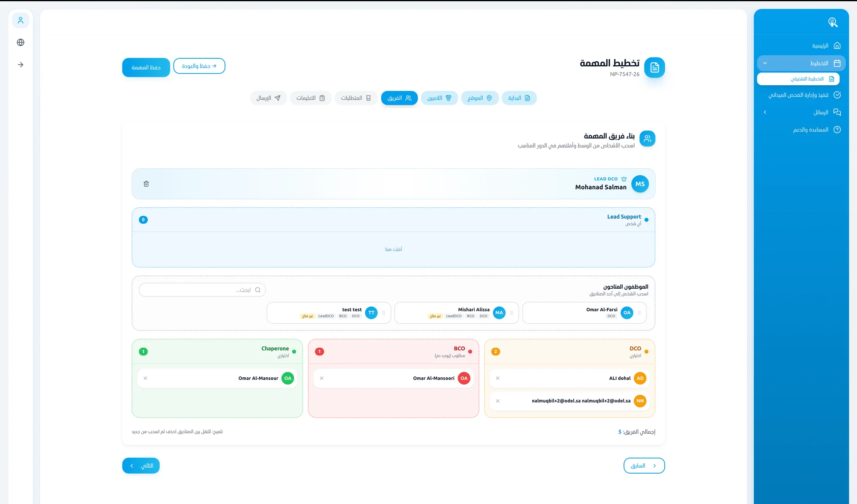The image size is (857, 504).
Task: Open the globe language icon
Action: click(21, 42)
